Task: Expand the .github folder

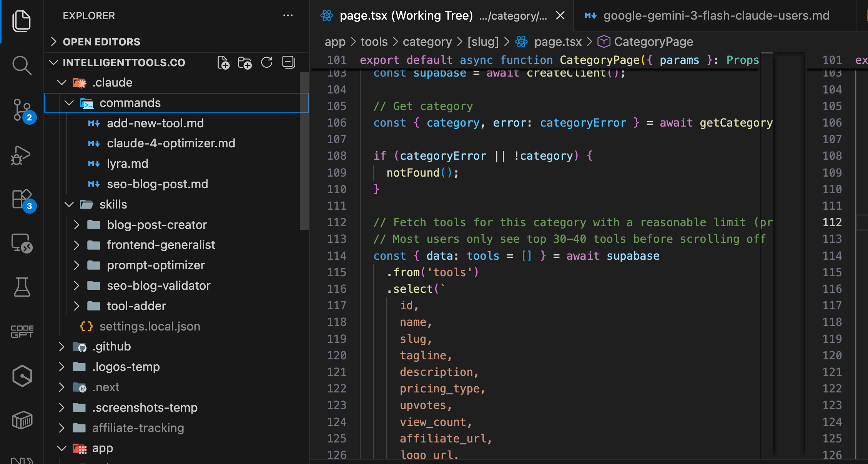Action: (62, 346)
